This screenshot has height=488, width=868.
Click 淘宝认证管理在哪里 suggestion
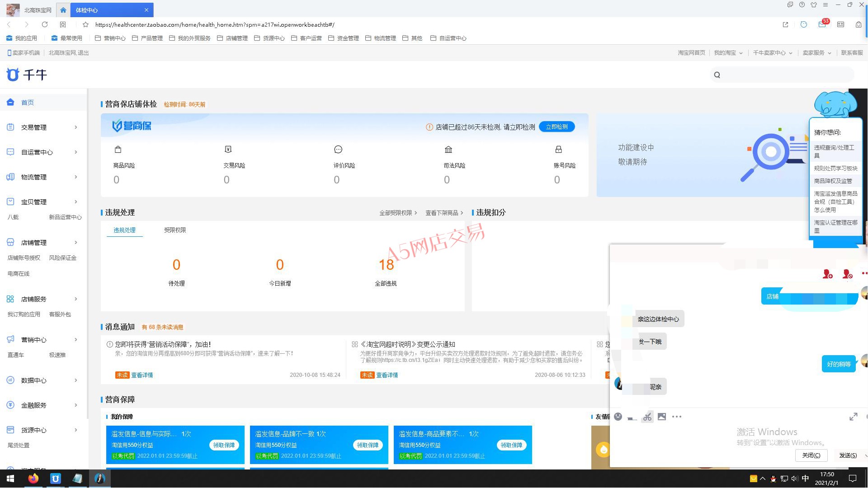point(835,226)
